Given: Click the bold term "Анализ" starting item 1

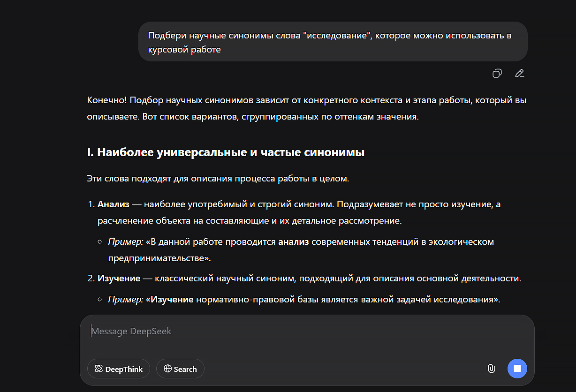Looking at the screenshot, I should pos(114,204).
